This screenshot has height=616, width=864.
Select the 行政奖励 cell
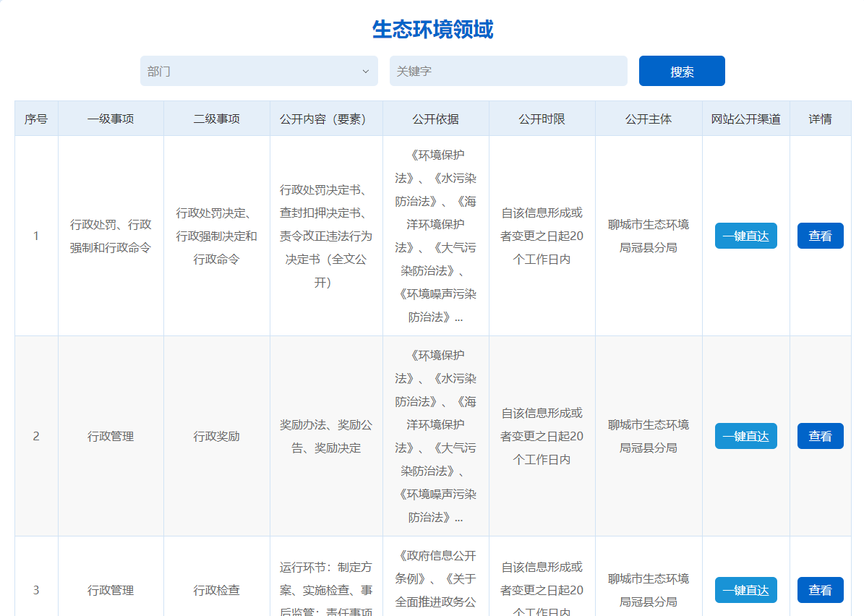217,436
